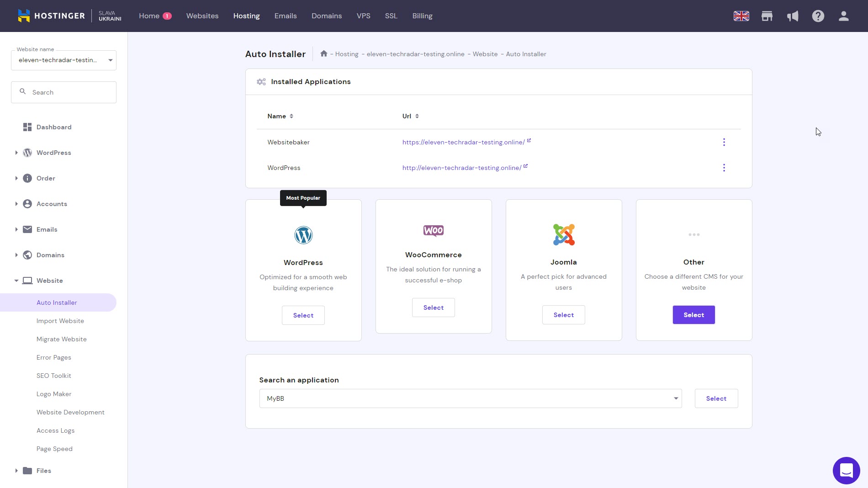Open the live chat bubble
868x488 pixels.
click(846, 470)
